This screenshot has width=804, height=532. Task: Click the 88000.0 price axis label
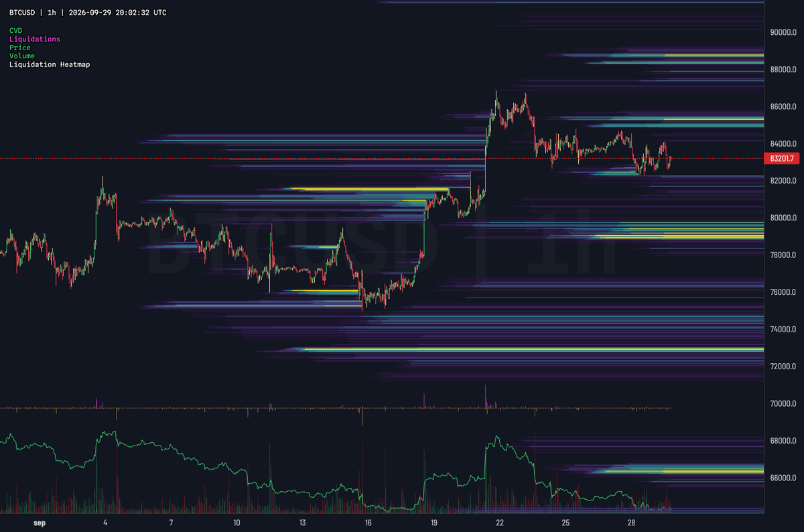pos(783,69)
